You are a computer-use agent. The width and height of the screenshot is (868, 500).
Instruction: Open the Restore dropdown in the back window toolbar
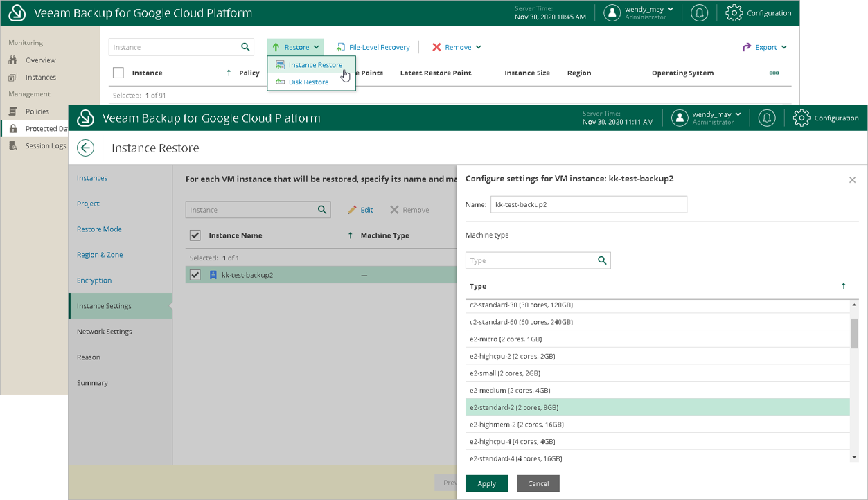pyautogui.click(x=295, y=47)
